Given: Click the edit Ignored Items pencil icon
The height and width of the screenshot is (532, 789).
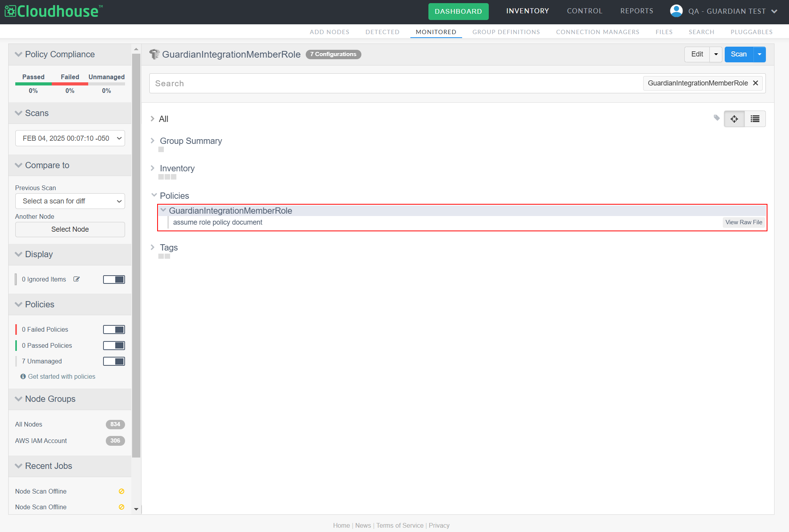Looking at the screenshot, I should (76, 279).
